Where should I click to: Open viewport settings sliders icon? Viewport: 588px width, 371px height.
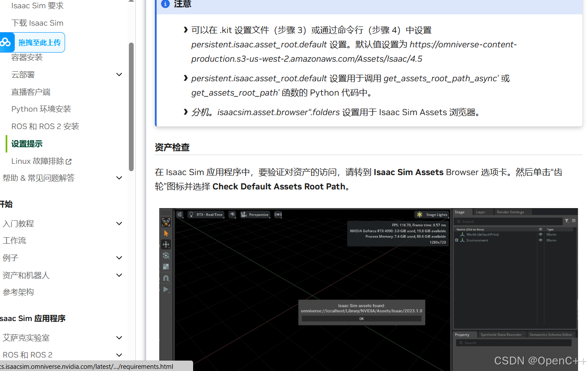click(x=179, y=215)
